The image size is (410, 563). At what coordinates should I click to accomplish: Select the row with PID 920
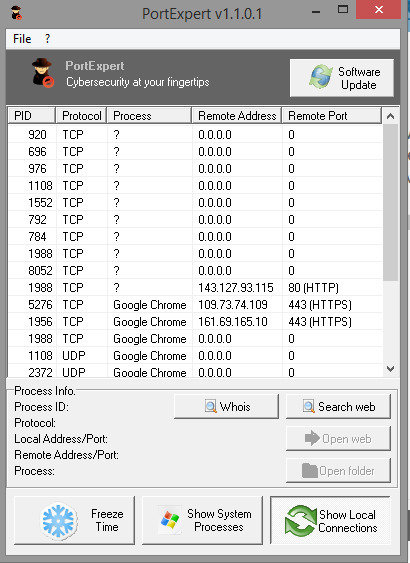click(x=195, y=135)
